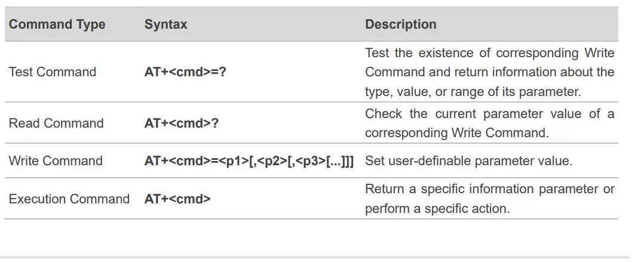Click the Execution Command description text

[489, 199]
